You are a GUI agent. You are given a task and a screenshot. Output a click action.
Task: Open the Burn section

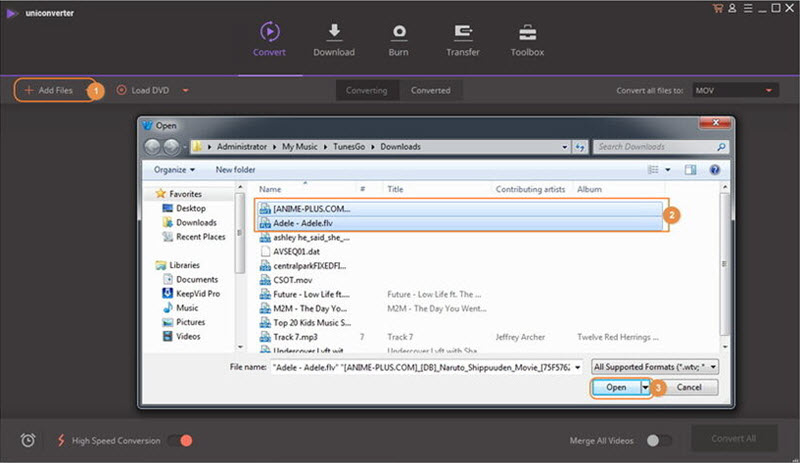coord(398,39)
